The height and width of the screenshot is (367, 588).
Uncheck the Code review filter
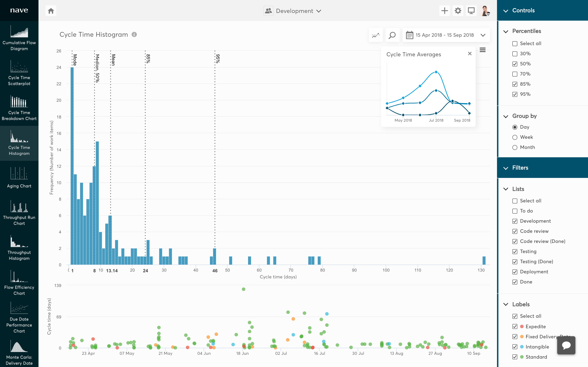515,231
